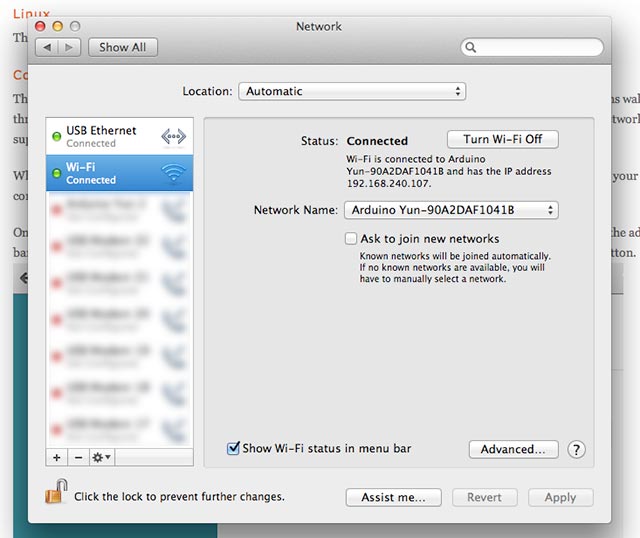
Task: Click the Assist me button
Action: click(x=393, y=497)
